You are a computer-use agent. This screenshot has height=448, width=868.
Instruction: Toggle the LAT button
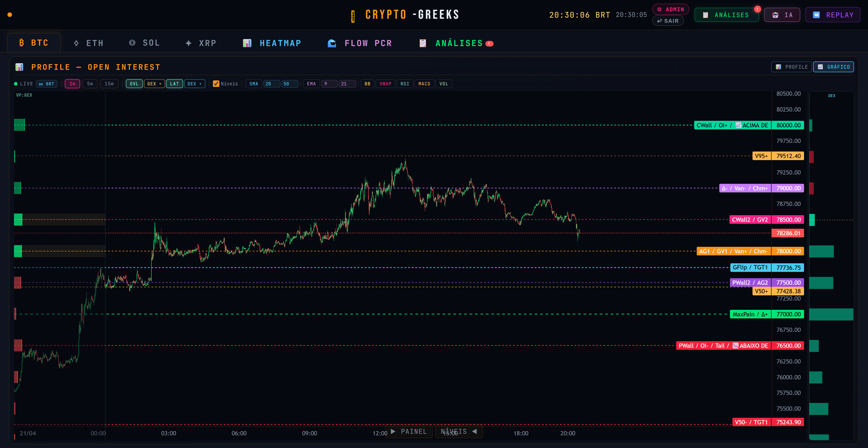point(174,84)
